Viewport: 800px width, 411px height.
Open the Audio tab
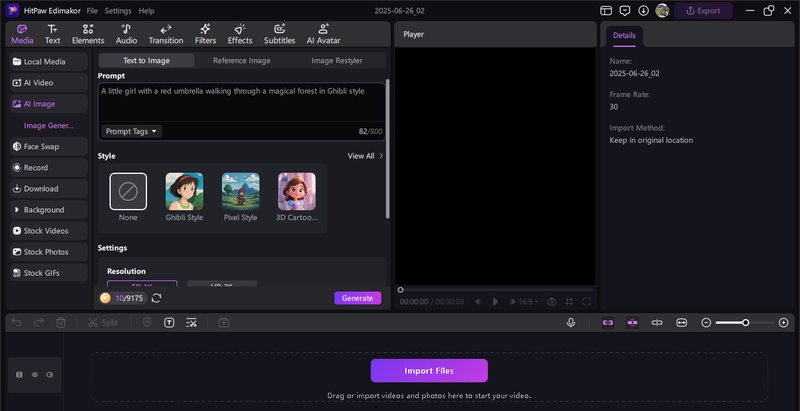[x=126, y=34]
